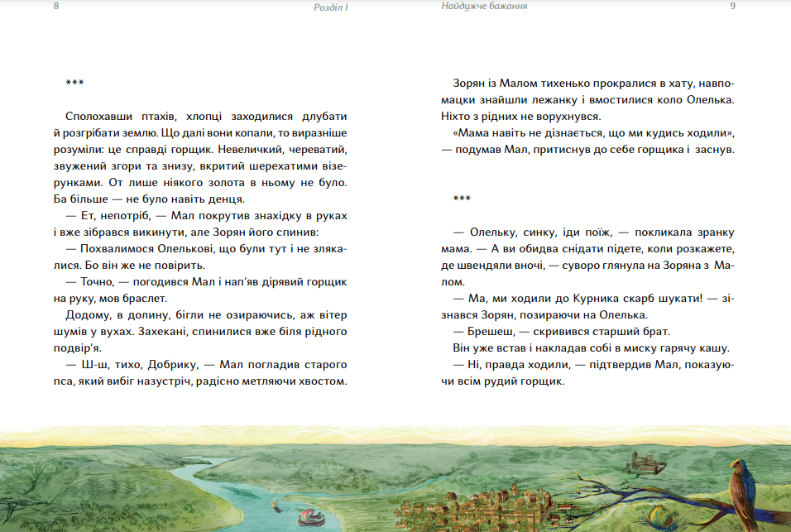Viewport: 791px width, 532px height.
Task: Click the words "Олельку, синку, іди поїж"
Action: coord(541,232)
